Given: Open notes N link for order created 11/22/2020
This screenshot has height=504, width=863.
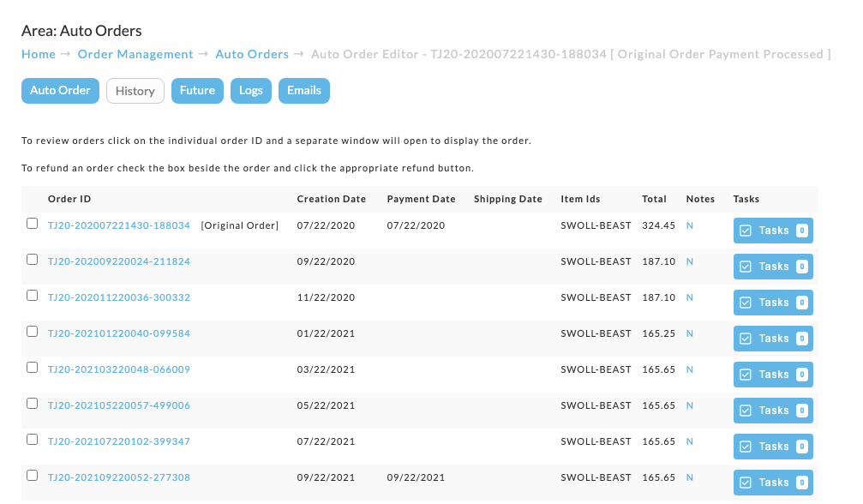Looking at the screenshot, I should click(x=690, y=297).
